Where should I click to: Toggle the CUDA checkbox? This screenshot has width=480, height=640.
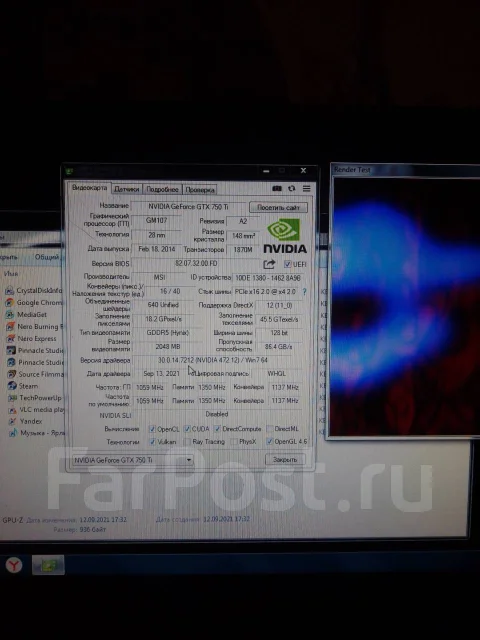(187, 429)
